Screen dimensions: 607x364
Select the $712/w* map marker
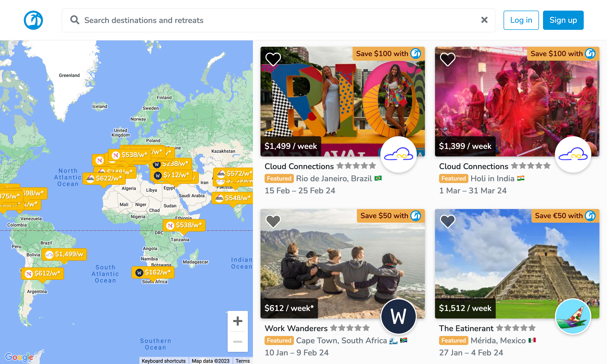(x=171, y=175)
